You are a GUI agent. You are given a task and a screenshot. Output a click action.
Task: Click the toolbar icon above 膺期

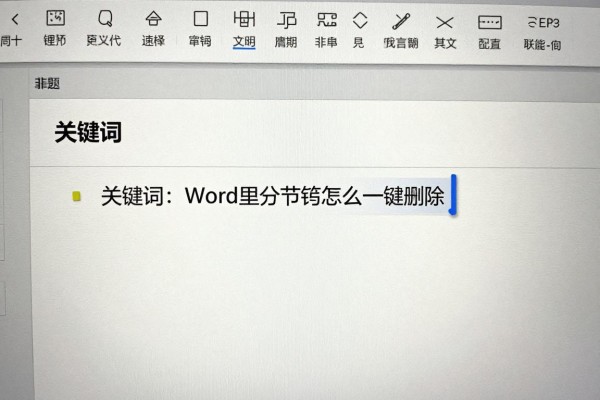tap(286, 20)
